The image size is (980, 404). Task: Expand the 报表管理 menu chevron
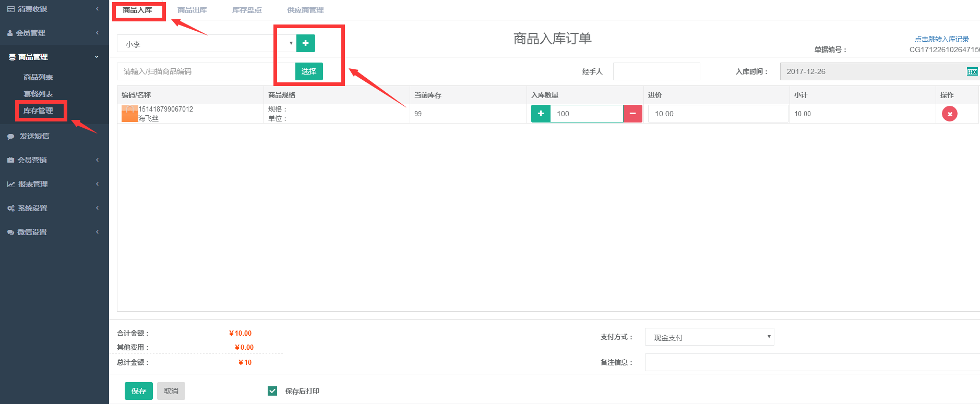pos(97,184)
